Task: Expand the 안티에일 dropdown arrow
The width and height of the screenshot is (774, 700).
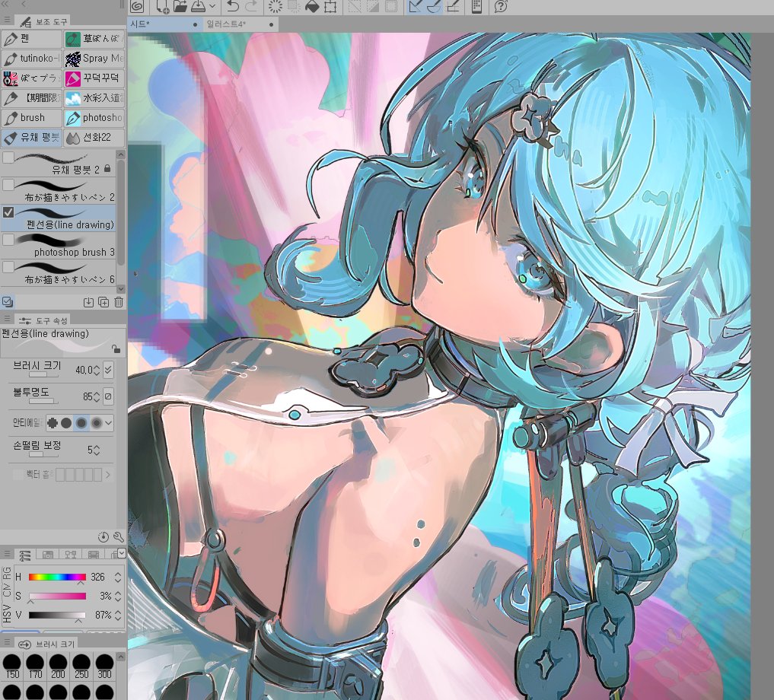Action: coord(109,422)
